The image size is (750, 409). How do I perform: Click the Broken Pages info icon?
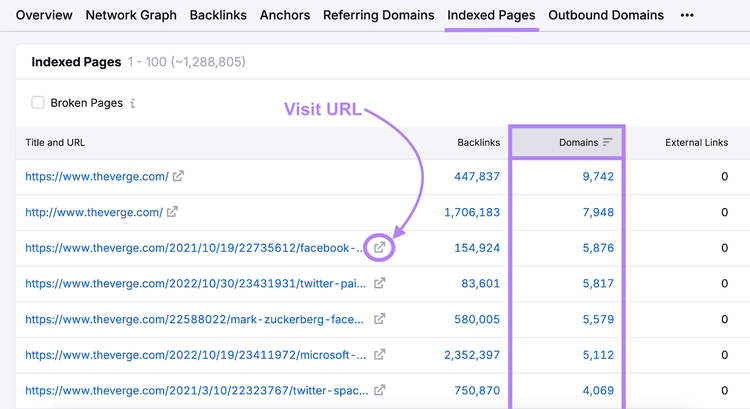(x=132, y=103)
